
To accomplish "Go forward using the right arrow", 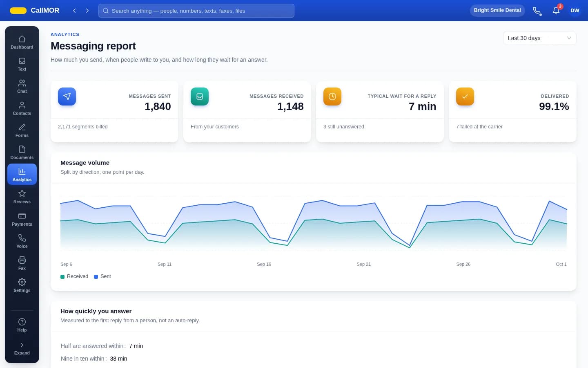I will point(87,11).
